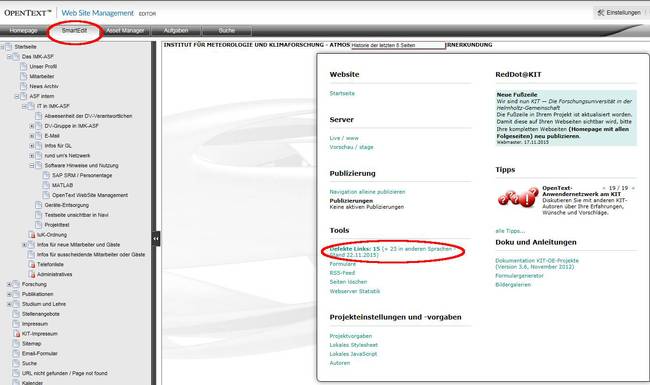
Task: Click the page icon next to Testseite unsichtbar in Navi
Action: point(39,215)
